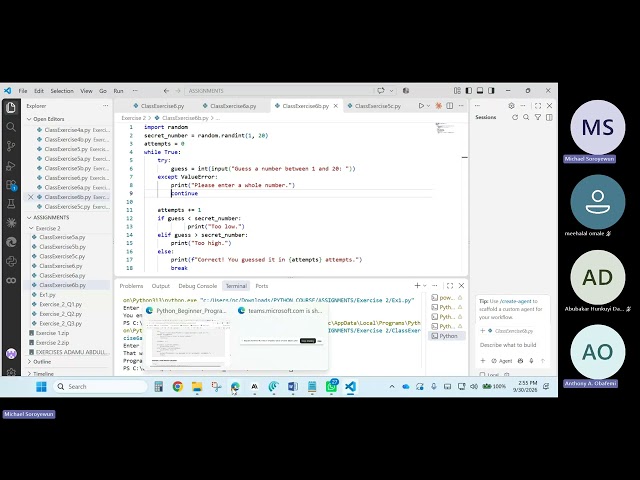The image size is (640, 480).
Task: Open WhatsApp from the Windows taskbar
Action: pyautogui.click(x=331, y=387)
